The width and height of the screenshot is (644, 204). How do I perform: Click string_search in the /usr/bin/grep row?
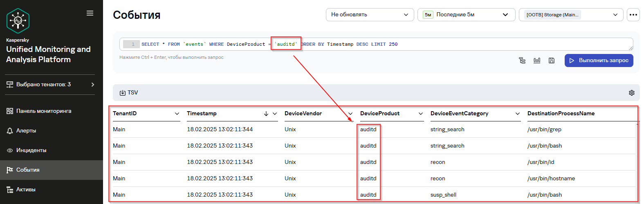[x=447, y=130]
